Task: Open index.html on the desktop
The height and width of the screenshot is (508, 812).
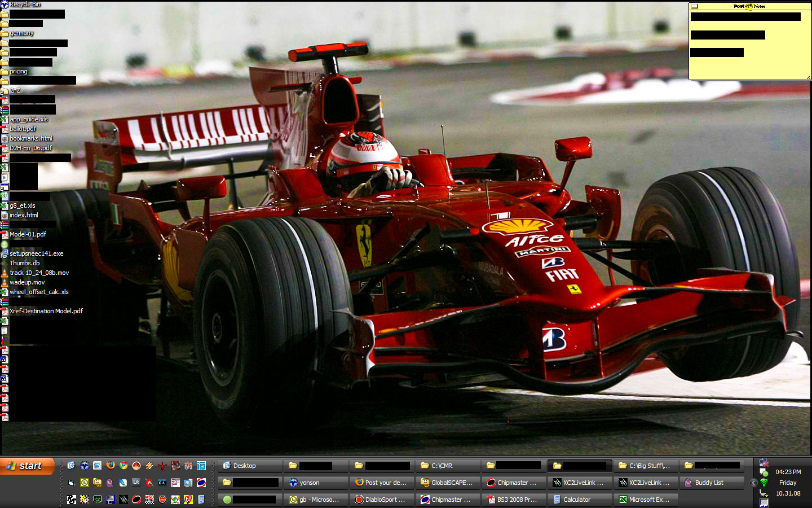Action: 20,216
